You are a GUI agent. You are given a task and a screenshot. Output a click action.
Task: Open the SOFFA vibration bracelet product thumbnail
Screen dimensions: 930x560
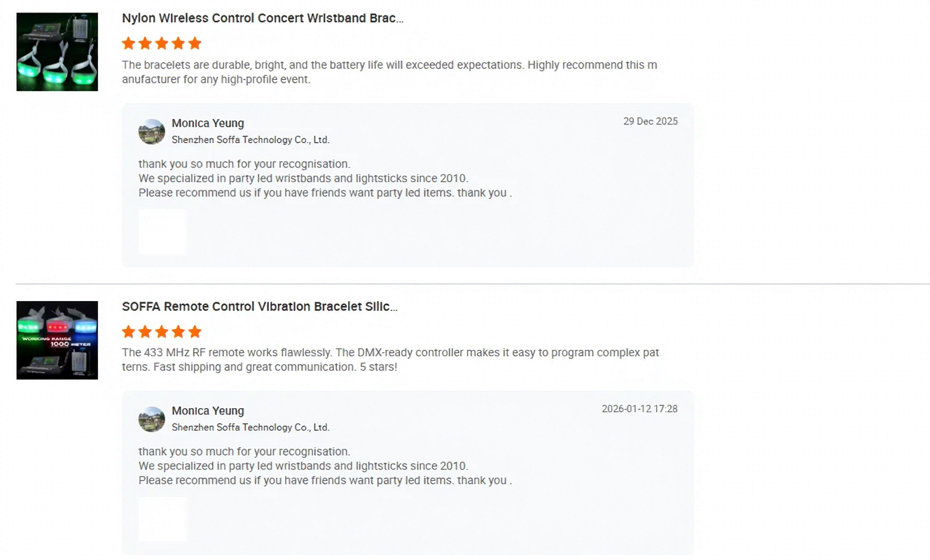coord(57,340)
